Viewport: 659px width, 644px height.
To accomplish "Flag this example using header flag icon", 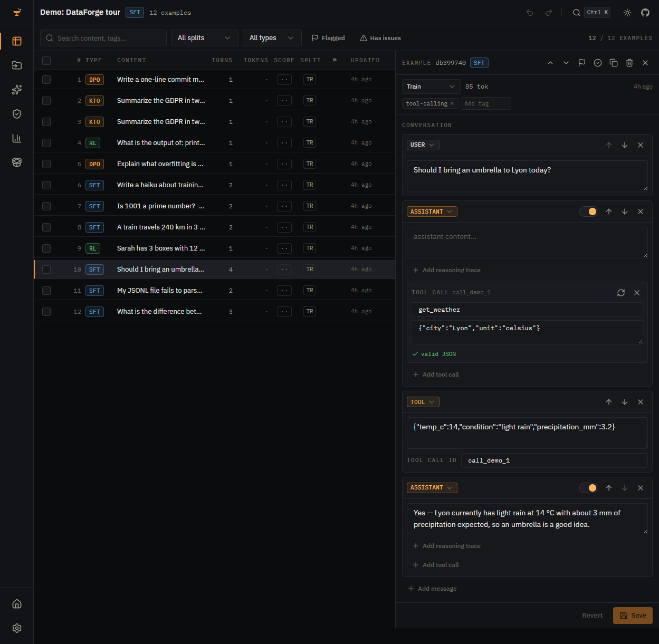I will coord(582,63).
